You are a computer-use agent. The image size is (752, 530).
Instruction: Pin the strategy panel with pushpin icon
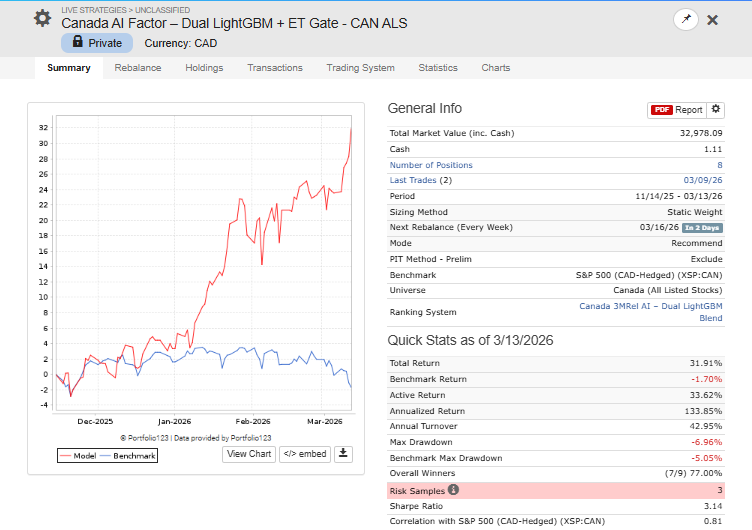(x=686, y=20)
